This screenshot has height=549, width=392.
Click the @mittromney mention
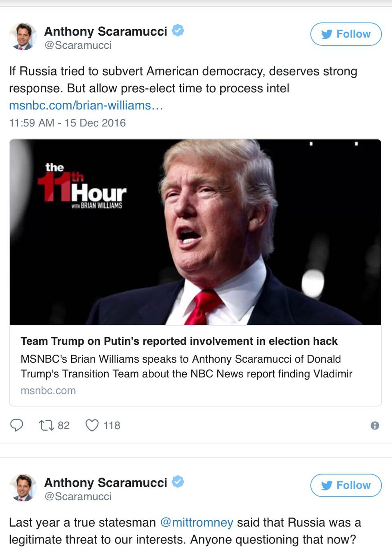pos(196,522)
